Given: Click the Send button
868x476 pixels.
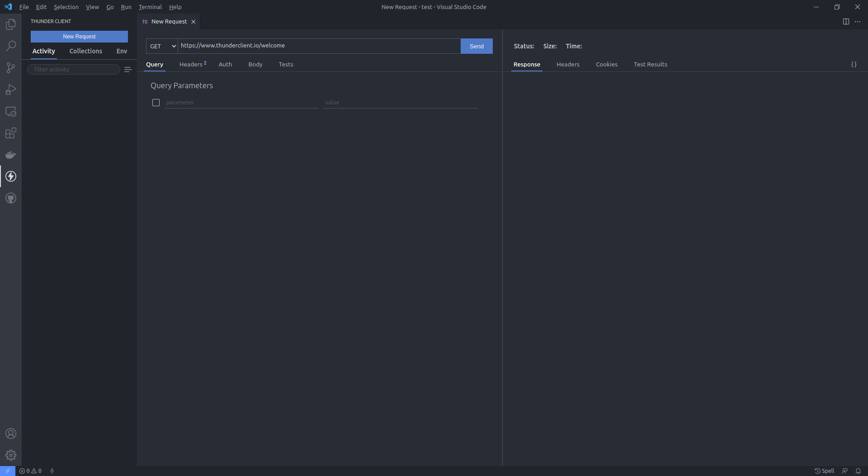Looking at the screenshot, I should pyautogui.click(x=476, y=46).
